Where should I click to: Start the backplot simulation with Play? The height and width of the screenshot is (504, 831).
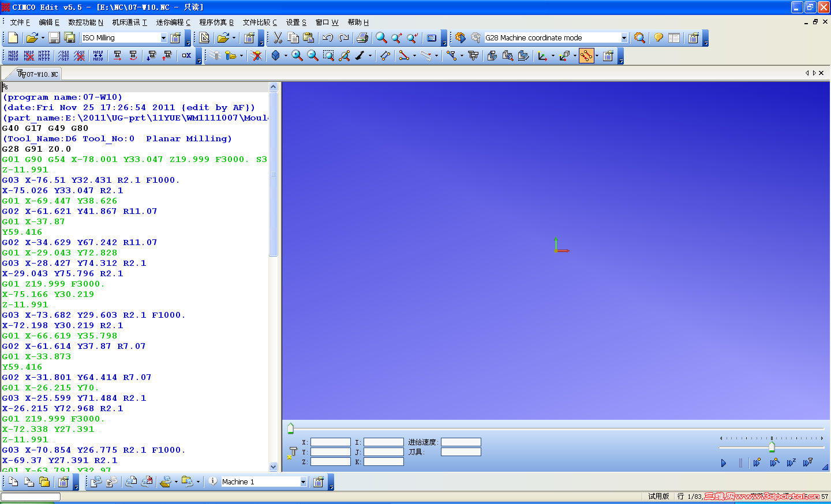coord(724,462)
